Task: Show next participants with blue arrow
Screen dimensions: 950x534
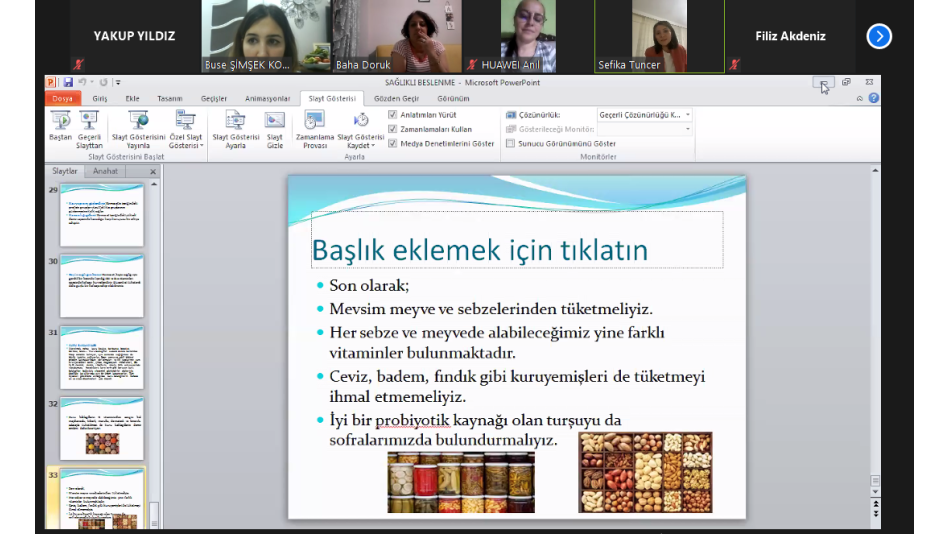Action: [878, 37]
